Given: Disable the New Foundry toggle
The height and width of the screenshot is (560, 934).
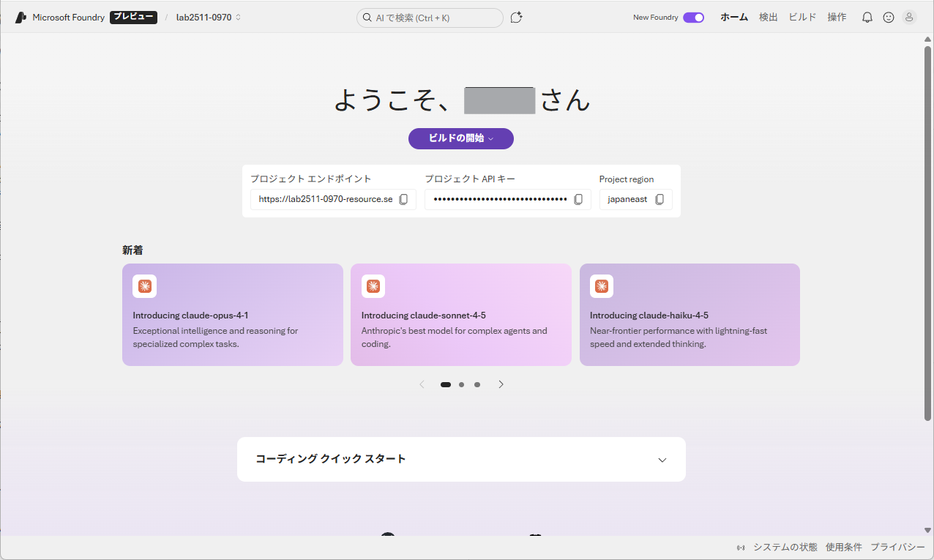Looking at the screenshot, I should pyautogui.click(x=692, y=17).
